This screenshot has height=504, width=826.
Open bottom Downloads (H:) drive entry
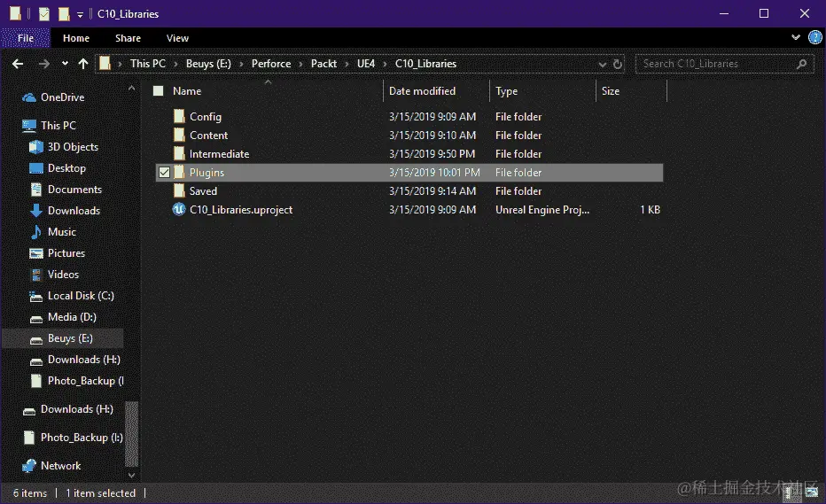(x=67, y=409)
